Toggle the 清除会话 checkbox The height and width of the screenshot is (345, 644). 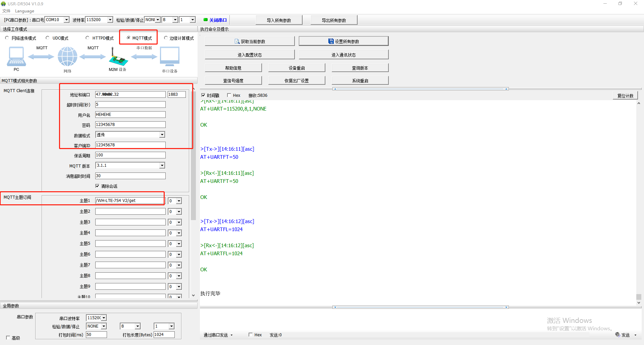[97, 186]
